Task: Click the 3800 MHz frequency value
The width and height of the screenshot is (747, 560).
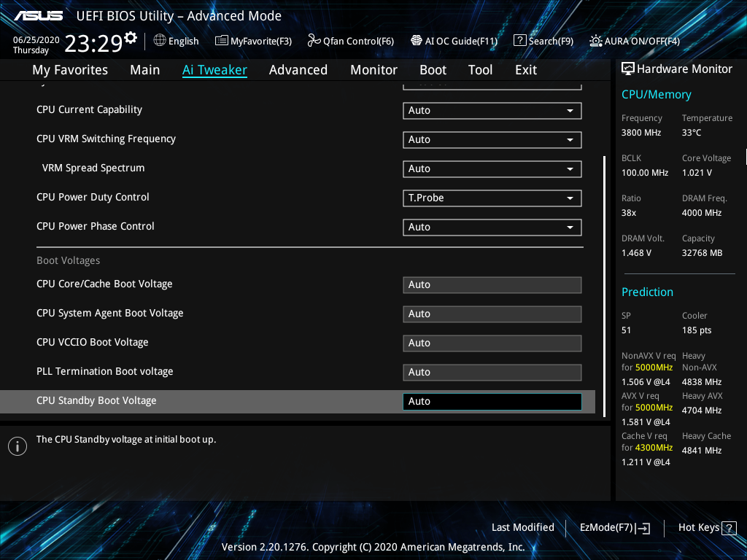Action: coord(640,133)
